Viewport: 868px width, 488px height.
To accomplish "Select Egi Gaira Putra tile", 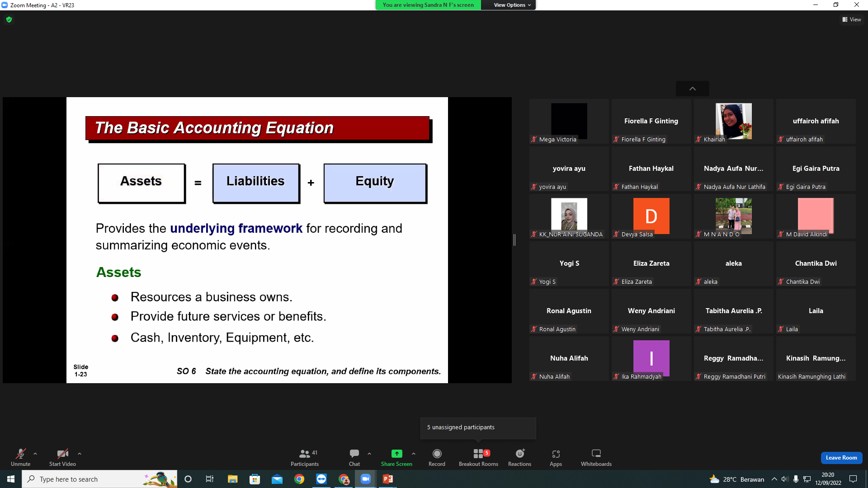I will 816,169.
